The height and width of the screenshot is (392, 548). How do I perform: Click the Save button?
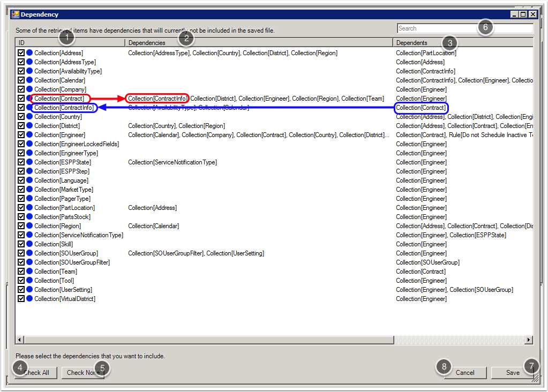point(513,373)
